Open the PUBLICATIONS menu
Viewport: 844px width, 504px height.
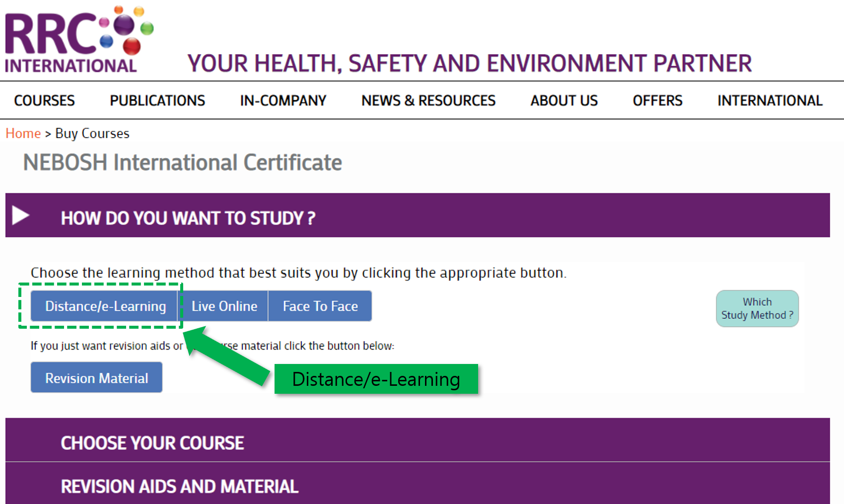157,100
